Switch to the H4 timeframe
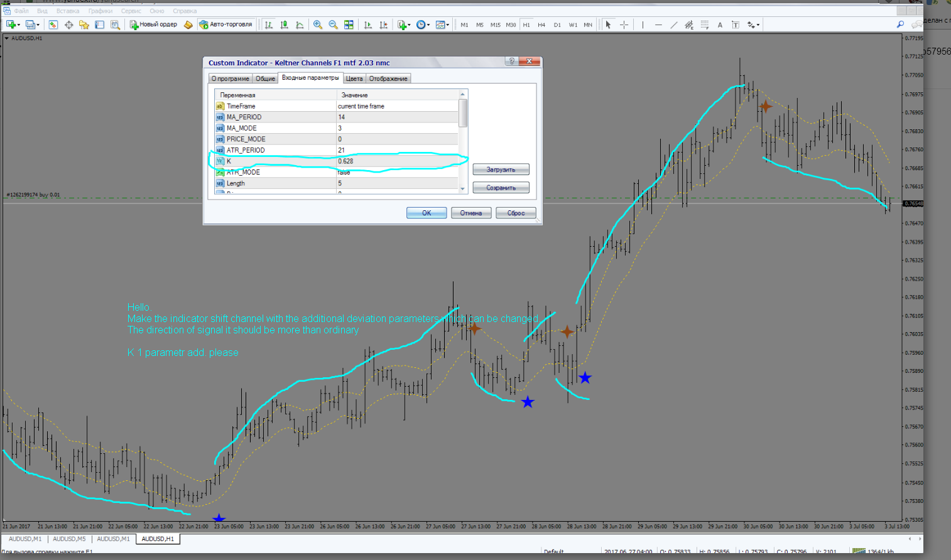The width and height of the screenshot is (951, 560). (541, 24)
